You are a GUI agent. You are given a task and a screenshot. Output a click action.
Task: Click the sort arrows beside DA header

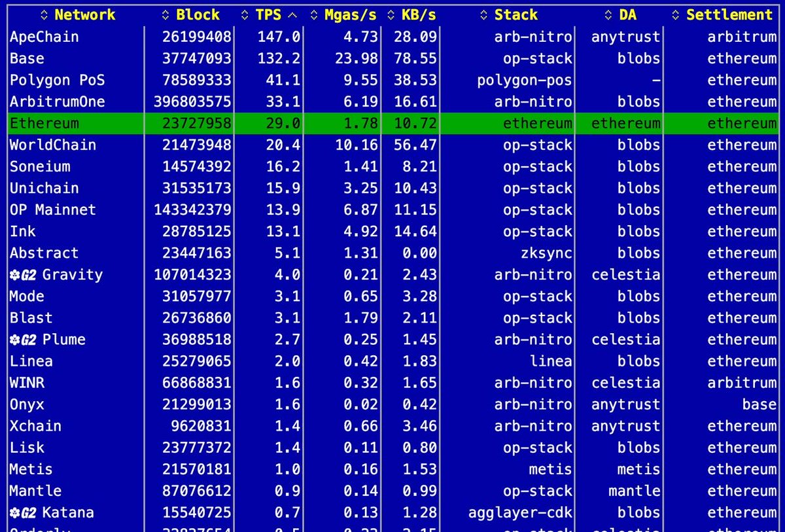[x=608, y=14]
